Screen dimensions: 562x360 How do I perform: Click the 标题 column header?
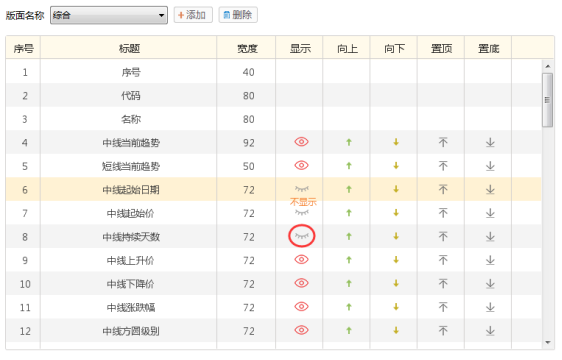click(129, 48)
